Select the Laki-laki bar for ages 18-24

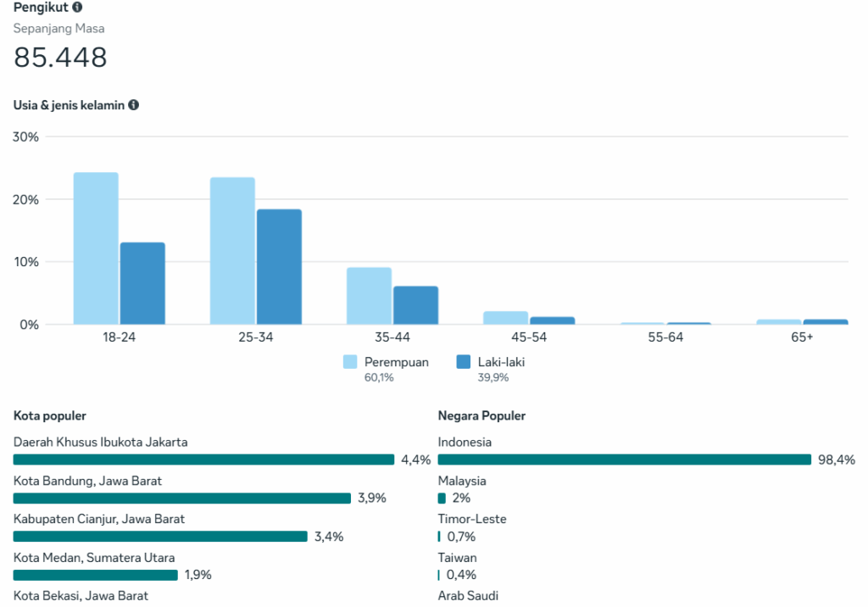click(x=142, y=283)
